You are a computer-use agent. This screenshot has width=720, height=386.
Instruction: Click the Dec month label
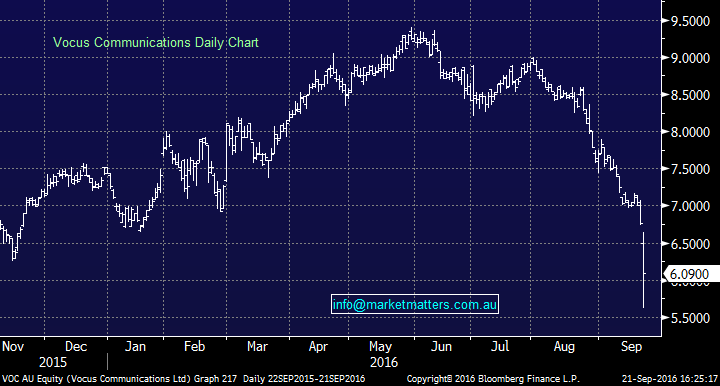pyautogui.click(x=76, y=347)
